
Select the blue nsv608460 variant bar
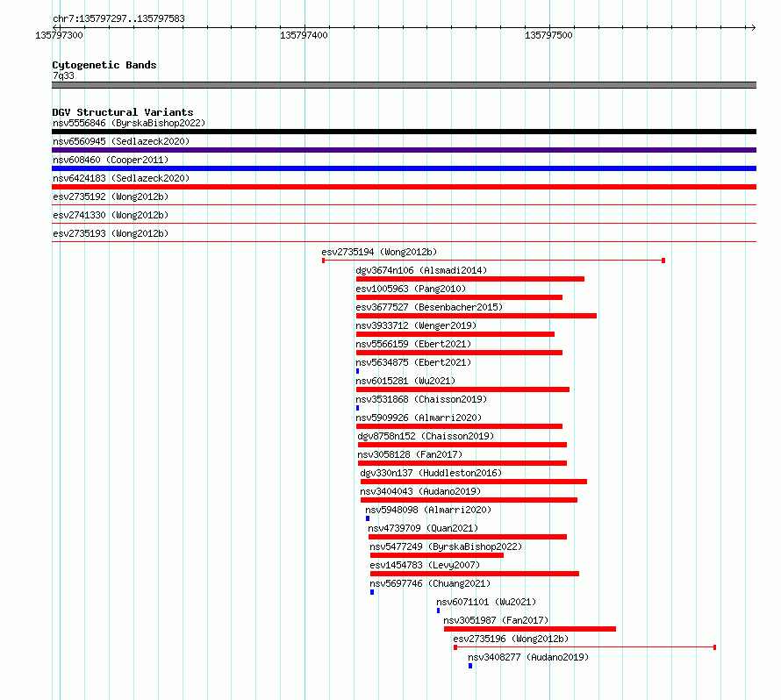pyautogui.click(x=404, y=168)
